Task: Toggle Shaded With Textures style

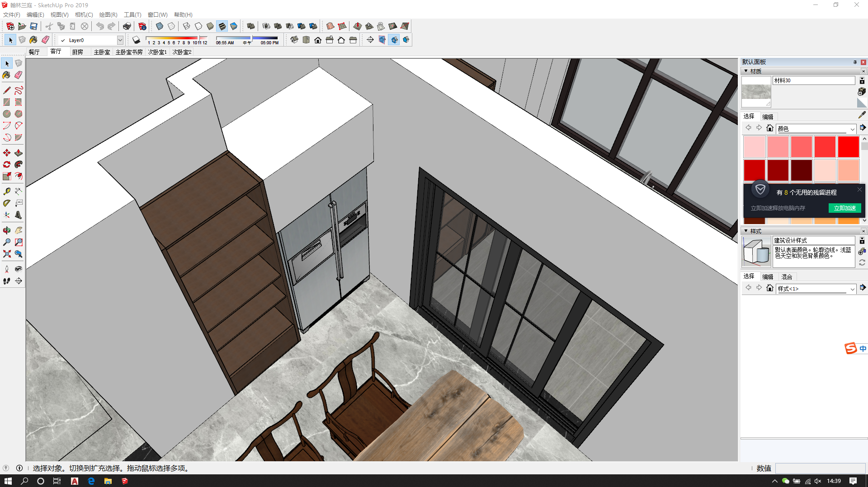Action: tap(222, 26)
